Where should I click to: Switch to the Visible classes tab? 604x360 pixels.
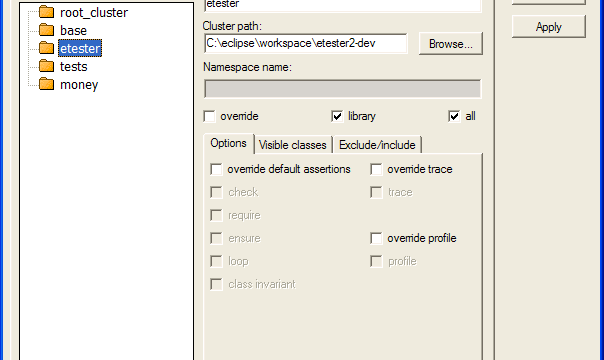click(293, 145)
